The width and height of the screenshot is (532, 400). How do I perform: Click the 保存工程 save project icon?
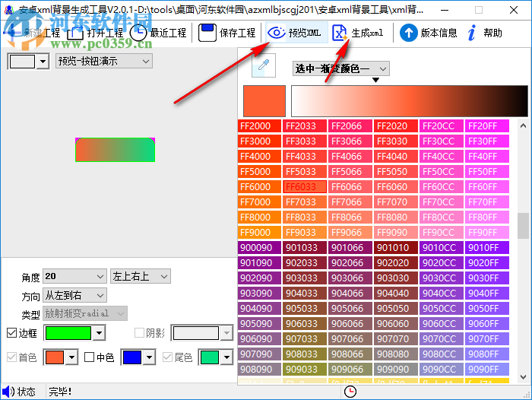pos(207,33)
